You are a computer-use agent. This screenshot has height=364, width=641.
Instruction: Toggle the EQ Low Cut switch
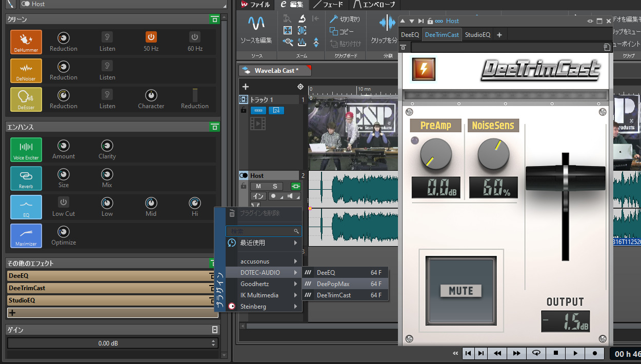[64, 202]
